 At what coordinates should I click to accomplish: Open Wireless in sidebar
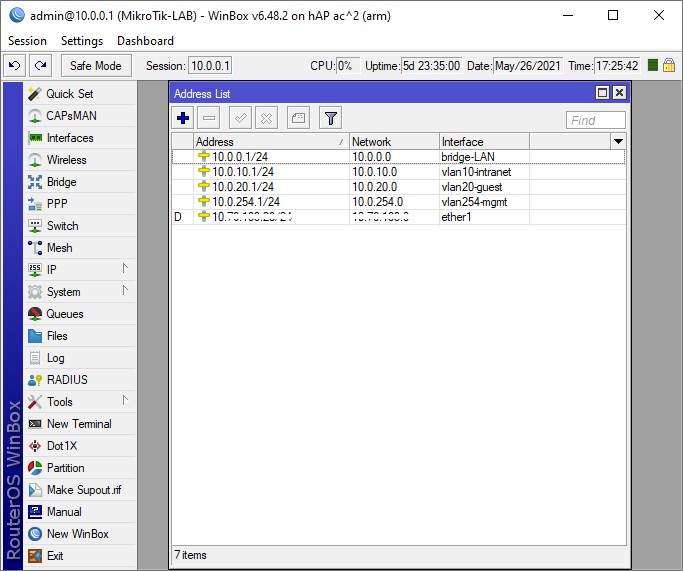pos(80,160)
